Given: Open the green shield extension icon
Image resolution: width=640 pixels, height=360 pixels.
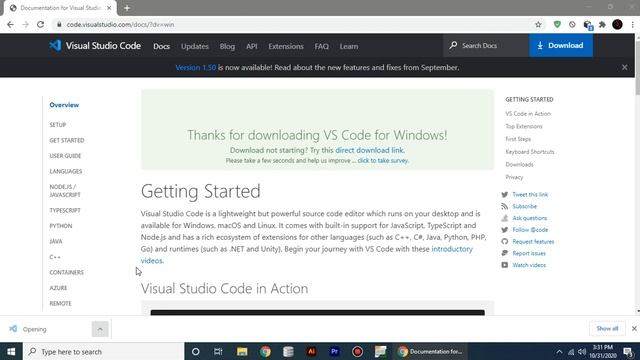Looking at the screenshot, I should (557, 24).
